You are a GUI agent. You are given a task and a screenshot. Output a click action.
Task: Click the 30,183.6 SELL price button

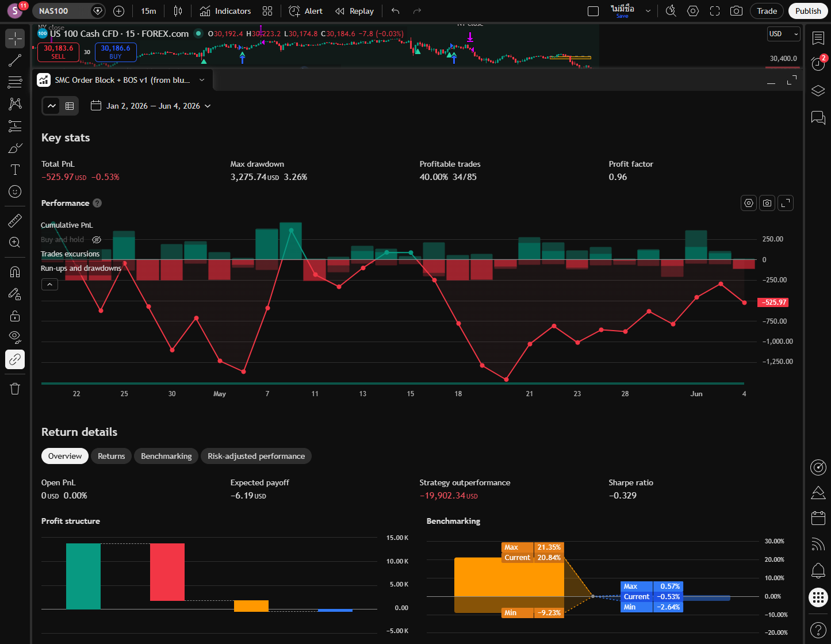[58, 52]
